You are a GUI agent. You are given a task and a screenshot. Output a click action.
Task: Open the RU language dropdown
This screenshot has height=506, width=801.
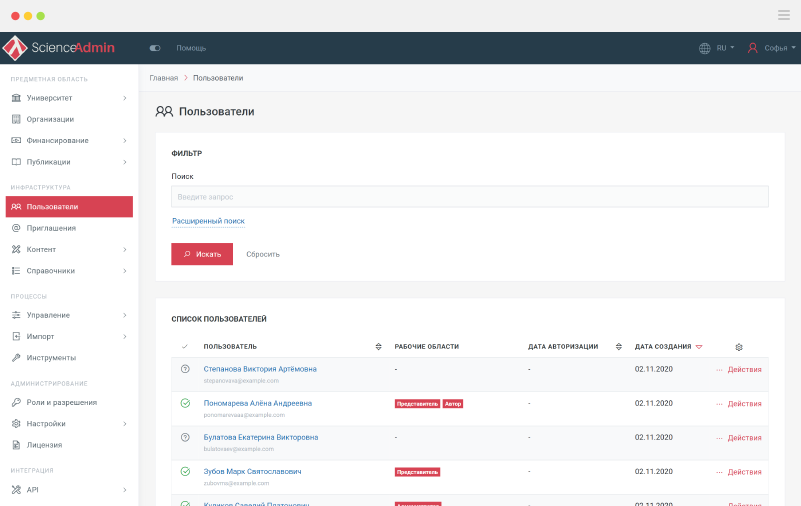[x=725, y=48]
